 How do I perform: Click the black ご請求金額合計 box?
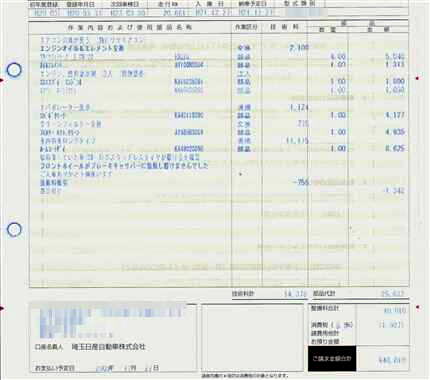pos(332,359)
